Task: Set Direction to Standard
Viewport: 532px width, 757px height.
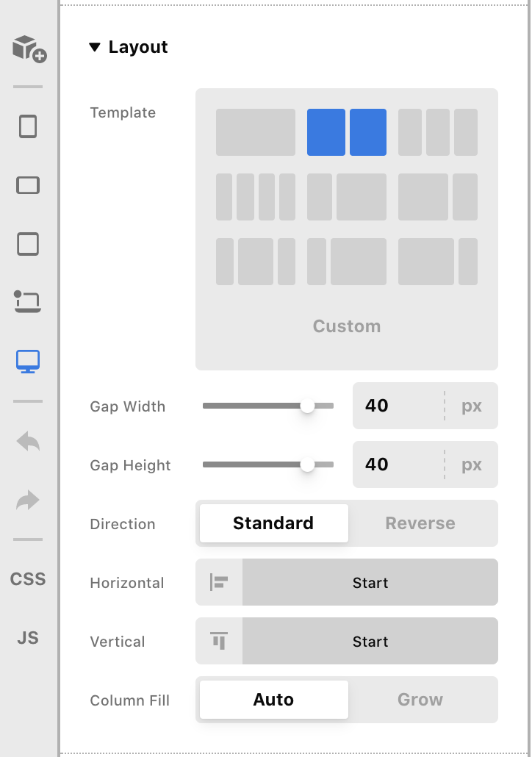Action: click(273, 523)
